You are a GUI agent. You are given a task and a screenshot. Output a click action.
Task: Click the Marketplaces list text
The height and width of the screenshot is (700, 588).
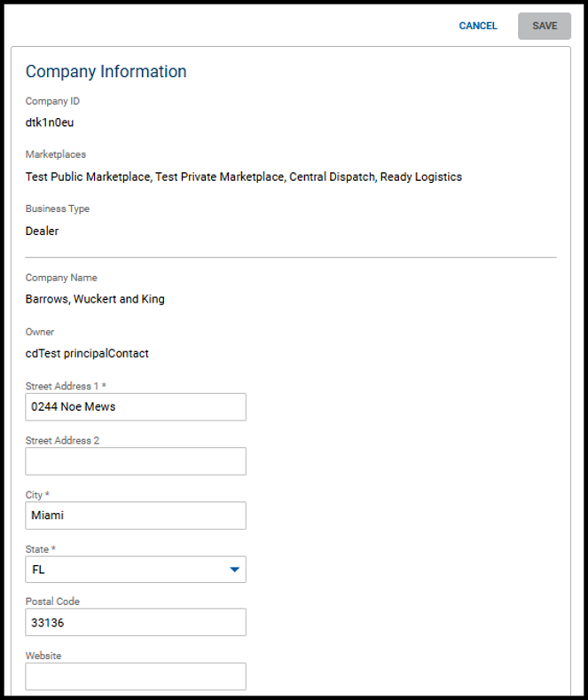click(x=243, y=177)
